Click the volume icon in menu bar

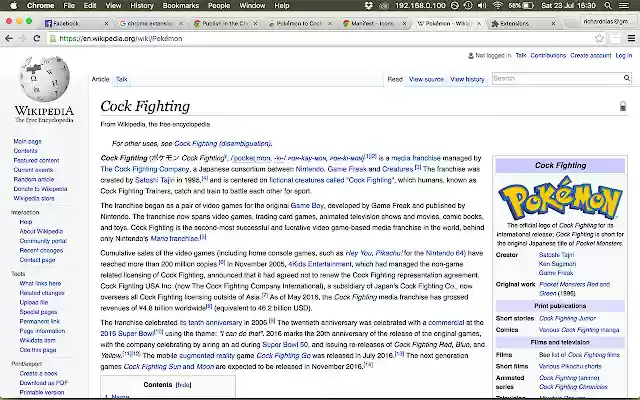[482, 5]
